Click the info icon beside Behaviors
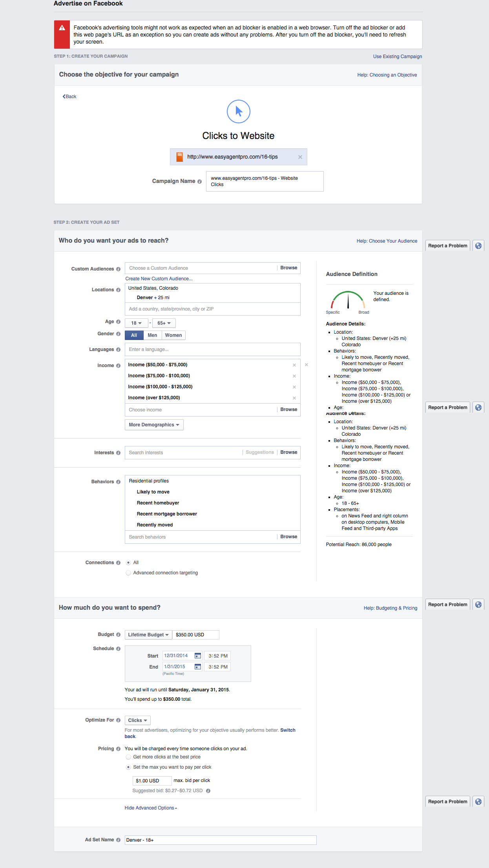Image resolution: width=489 pixels, height=868 pixels. click(118, 482)
